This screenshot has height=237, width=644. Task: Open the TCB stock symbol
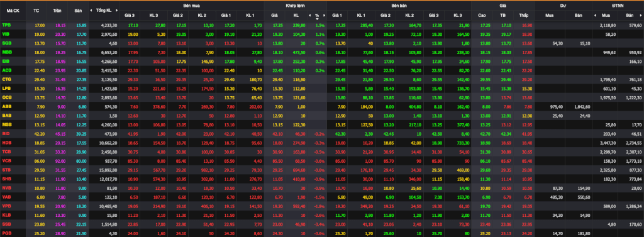6,151
